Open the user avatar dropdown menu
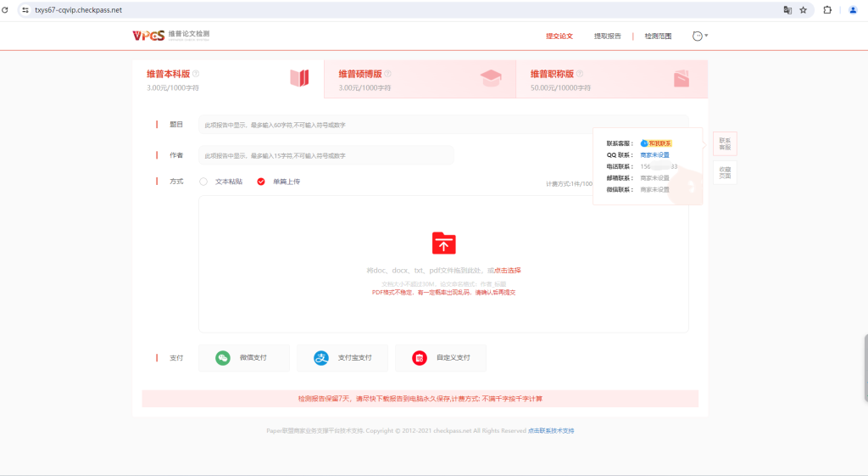868x476 pixels. (x=699, y=36)
